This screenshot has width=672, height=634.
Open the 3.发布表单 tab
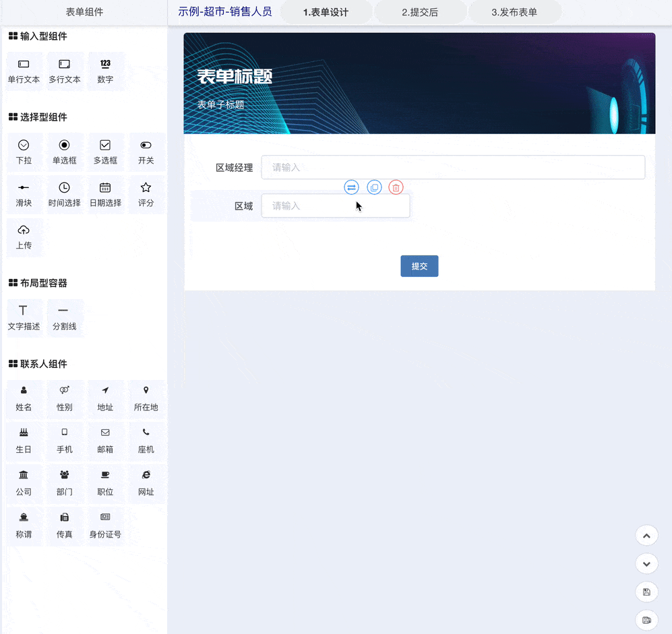(514, 12)
